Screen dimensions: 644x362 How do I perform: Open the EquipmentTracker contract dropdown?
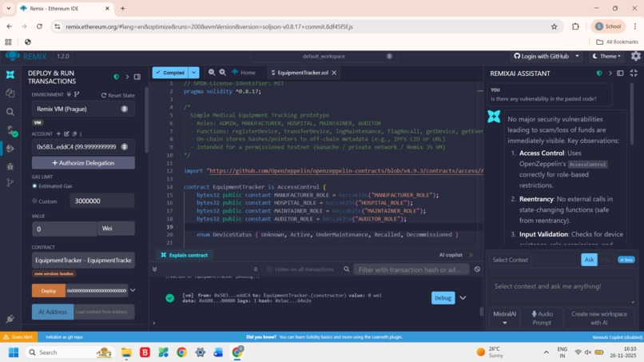point(83,260)
